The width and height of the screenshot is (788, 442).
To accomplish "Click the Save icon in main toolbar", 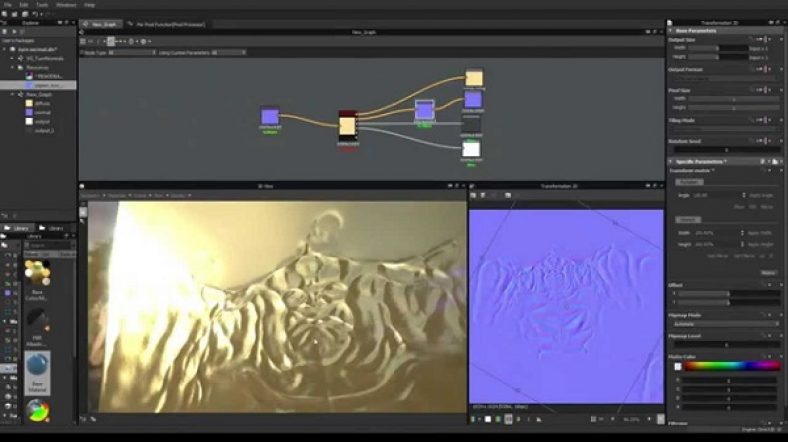I will tap(25, 14).
